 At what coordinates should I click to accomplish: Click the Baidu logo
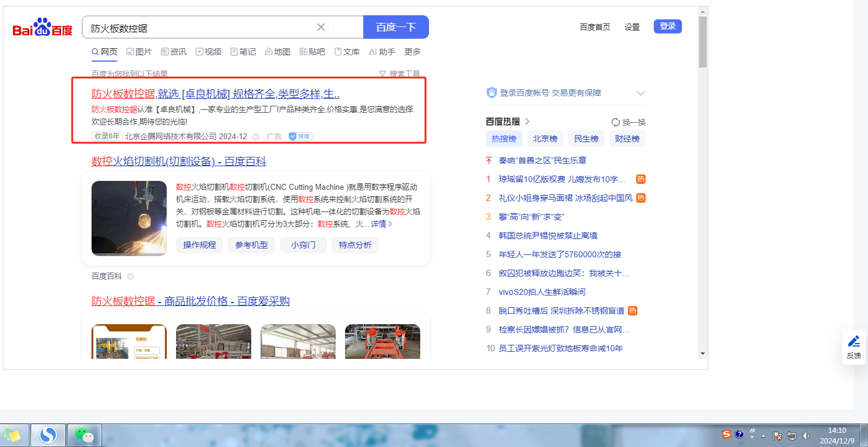[43, 28]
